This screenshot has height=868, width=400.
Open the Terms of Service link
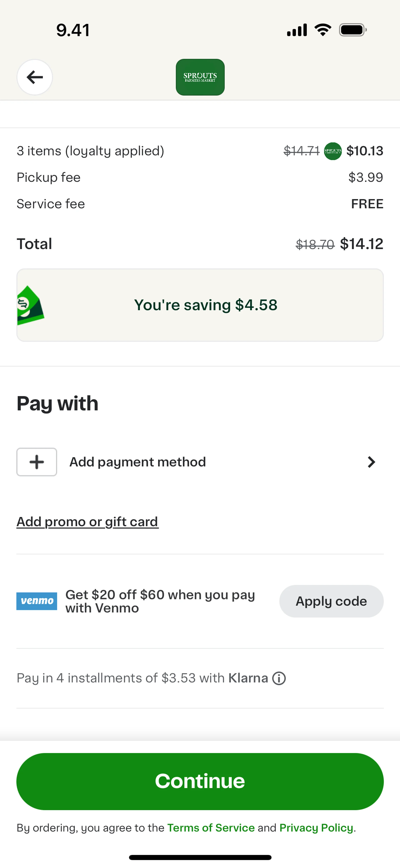tap(211, 828)
